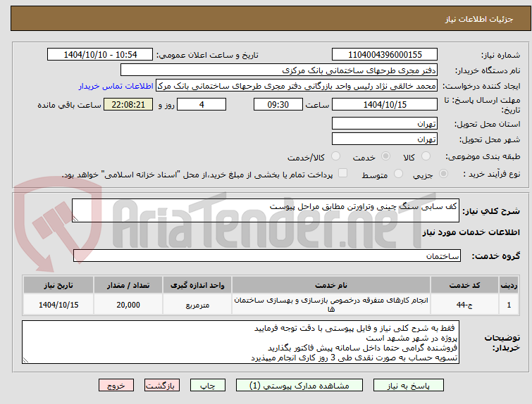
Task: Click the اطلاعات خدمات مورد نیاز heading
Action: (471, 232)
